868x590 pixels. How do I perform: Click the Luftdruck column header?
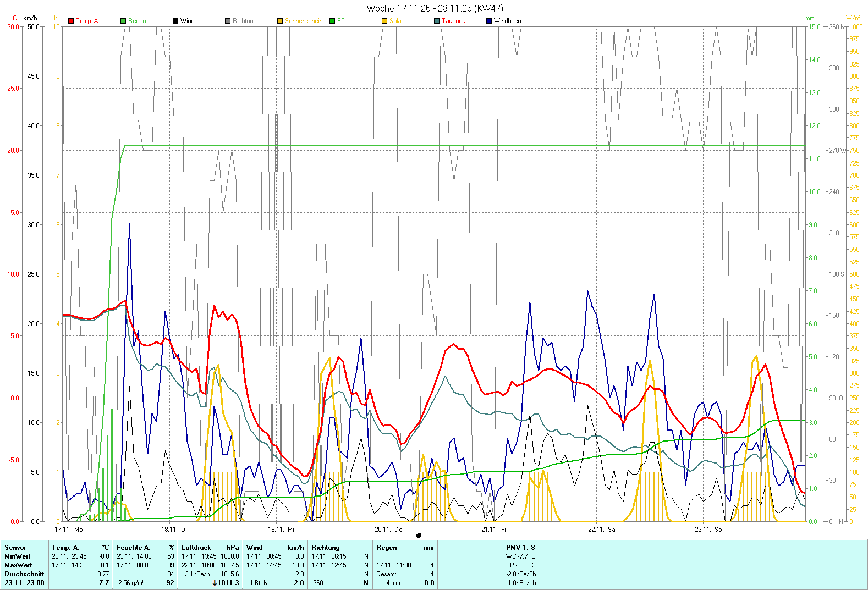point(196,548)
